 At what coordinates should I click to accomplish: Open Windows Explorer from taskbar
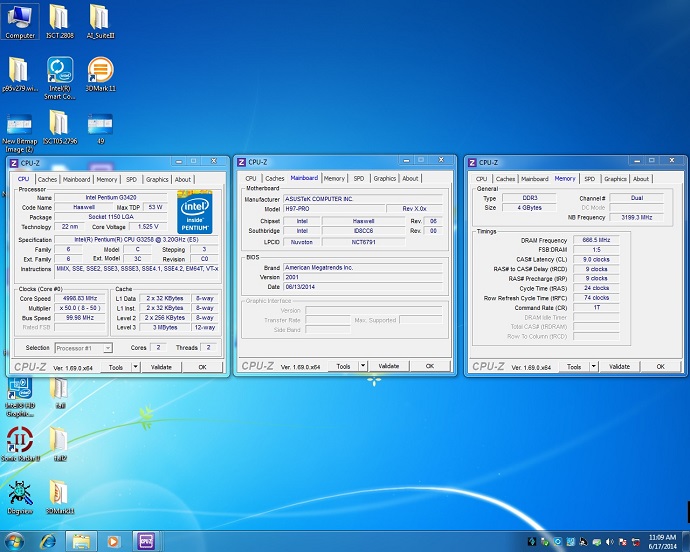(81, 541)
